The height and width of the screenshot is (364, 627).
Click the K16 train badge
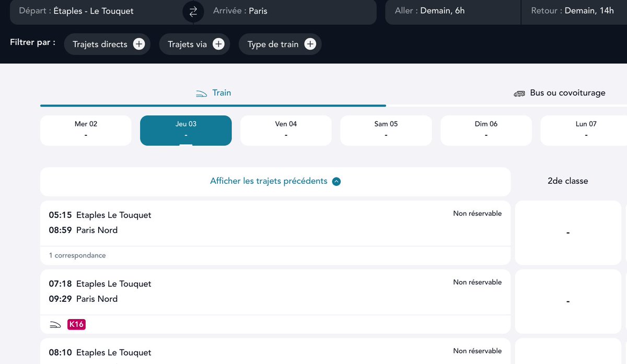(76, 324)
